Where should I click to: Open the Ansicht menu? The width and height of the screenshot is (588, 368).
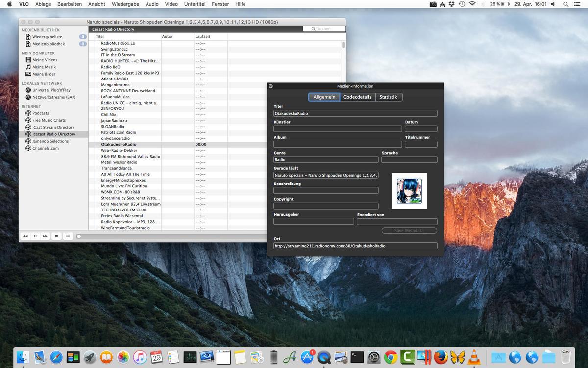pyautogui.click(x=97, y=4)
